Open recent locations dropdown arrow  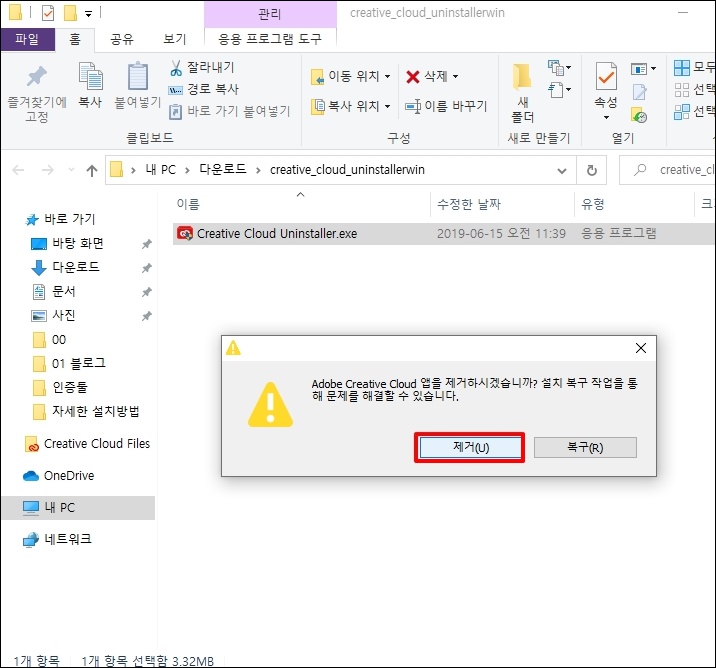point(71,170)
